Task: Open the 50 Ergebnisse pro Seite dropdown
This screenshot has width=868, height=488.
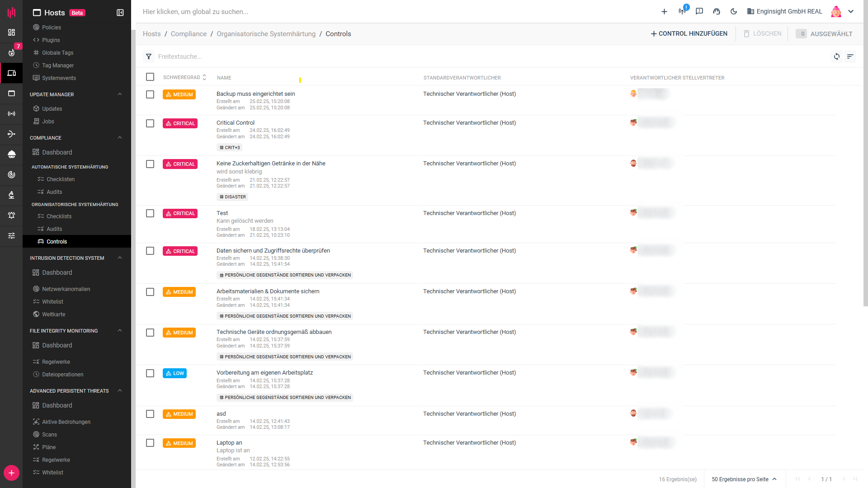Action: 744,479
